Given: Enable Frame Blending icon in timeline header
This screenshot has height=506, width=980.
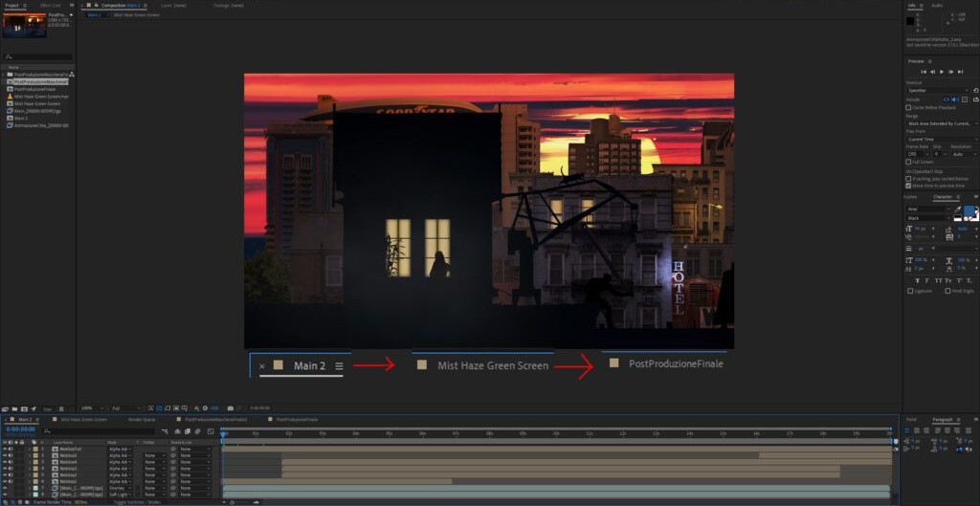Looking at the screenshot, I should (188, 431).
